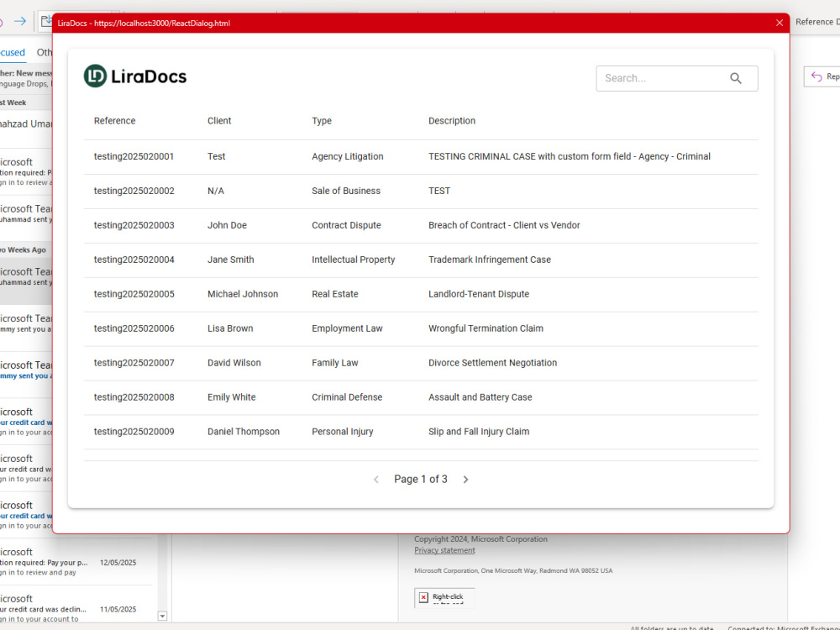Click Trademark Infringement Case description
This screenshot has width=840, height=630.
tap(490, 260)
